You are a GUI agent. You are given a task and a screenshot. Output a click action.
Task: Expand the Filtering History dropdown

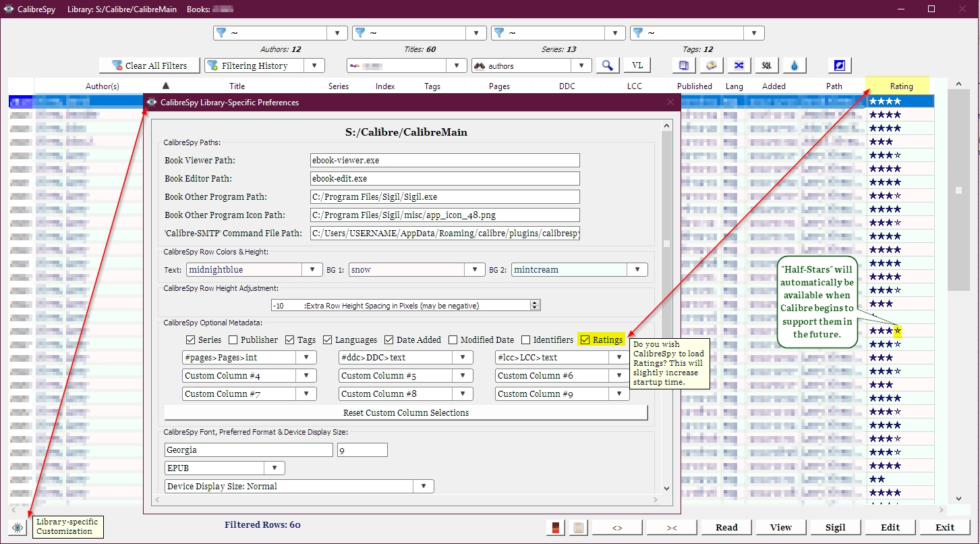[314, 65]
